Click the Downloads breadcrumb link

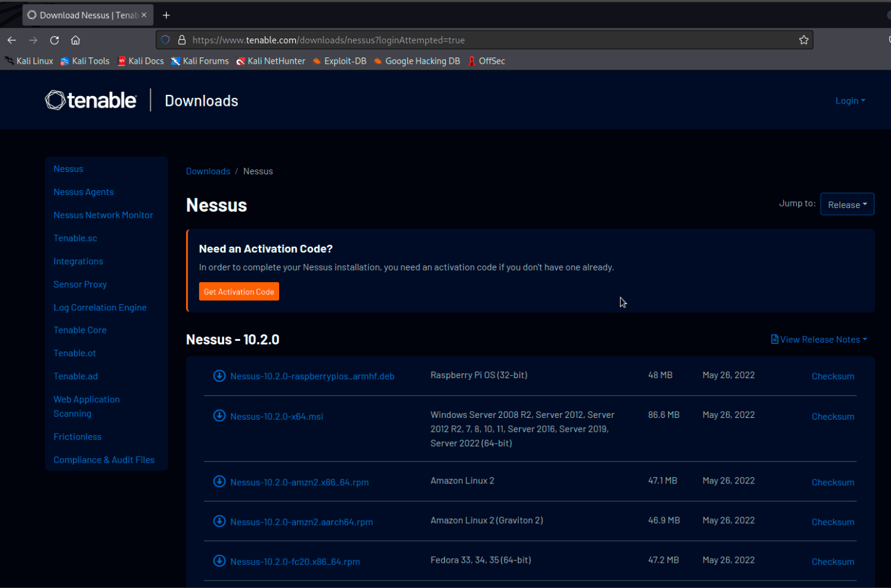(208, 171)
